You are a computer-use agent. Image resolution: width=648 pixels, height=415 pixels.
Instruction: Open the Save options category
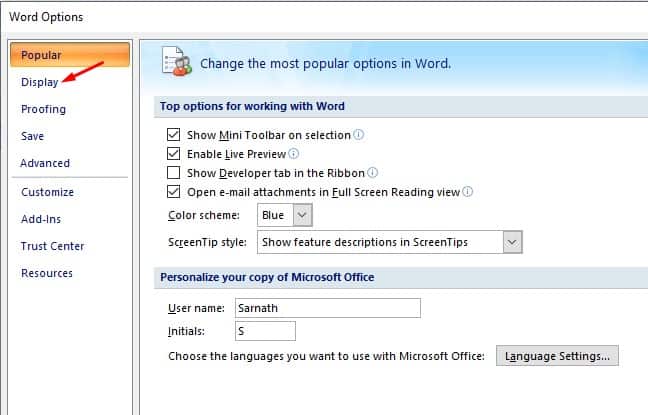[32, 136]
